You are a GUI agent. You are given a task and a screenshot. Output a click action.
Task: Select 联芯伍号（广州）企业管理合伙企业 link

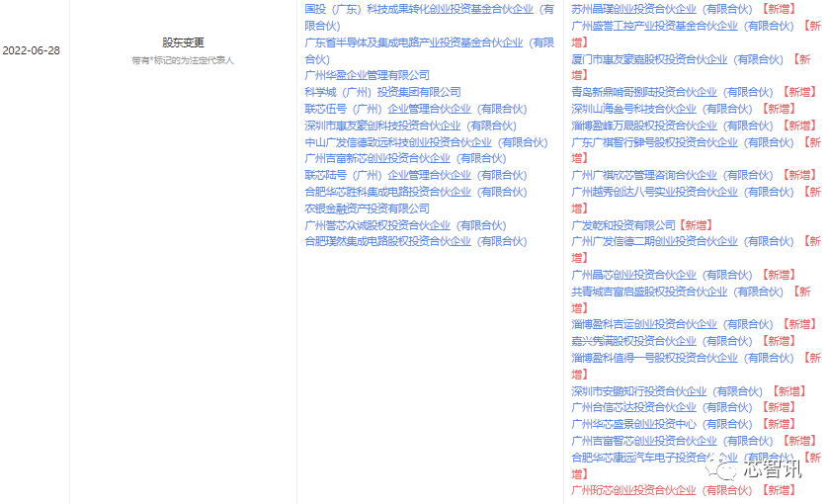point(416,110)
